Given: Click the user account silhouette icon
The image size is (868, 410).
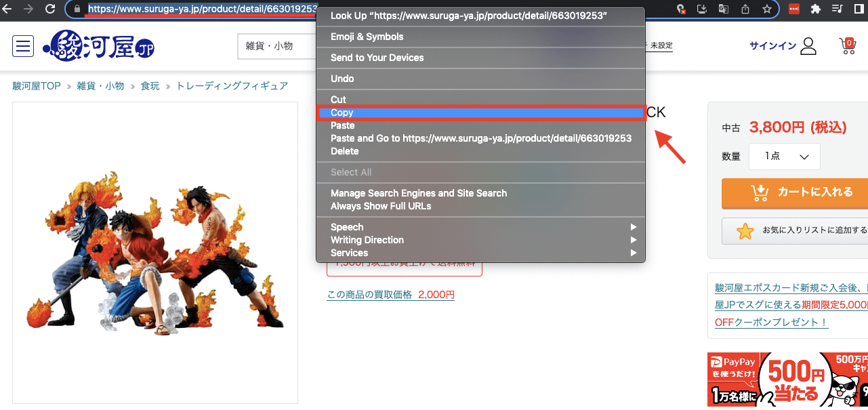Looking at the screenshot, I should pos(808,46).
